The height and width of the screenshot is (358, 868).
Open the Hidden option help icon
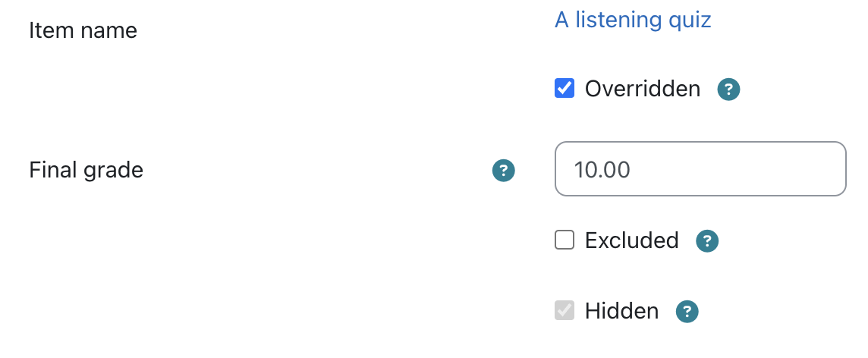click(x=687, y=312)
